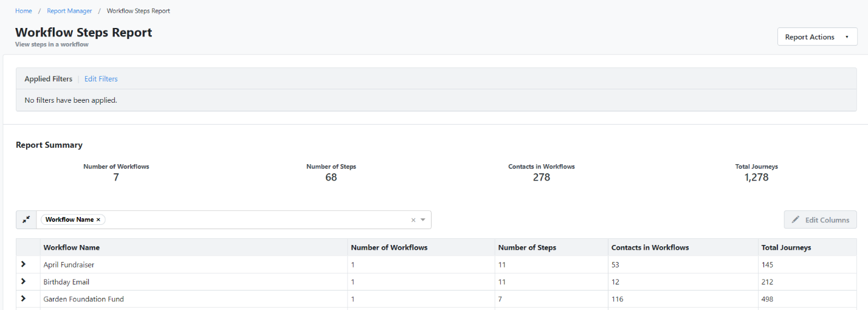Click inside the grouping selector field
Viewport: 868px width, 310px height.
[x=233, y=220]
